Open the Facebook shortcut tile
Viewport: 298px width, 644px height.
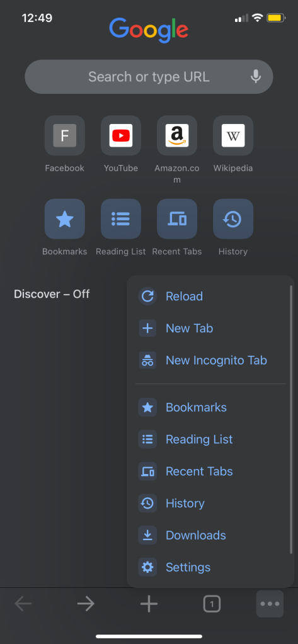[x=64, y=135]
